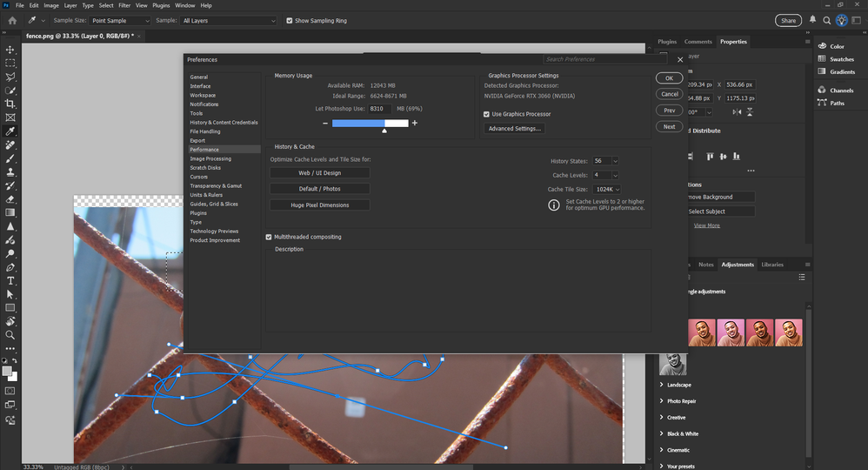This screenshot has height=470, width=868.
Task: Click the minus button to decrease memory
Action: pyautogui.click(x=325, y=123)
